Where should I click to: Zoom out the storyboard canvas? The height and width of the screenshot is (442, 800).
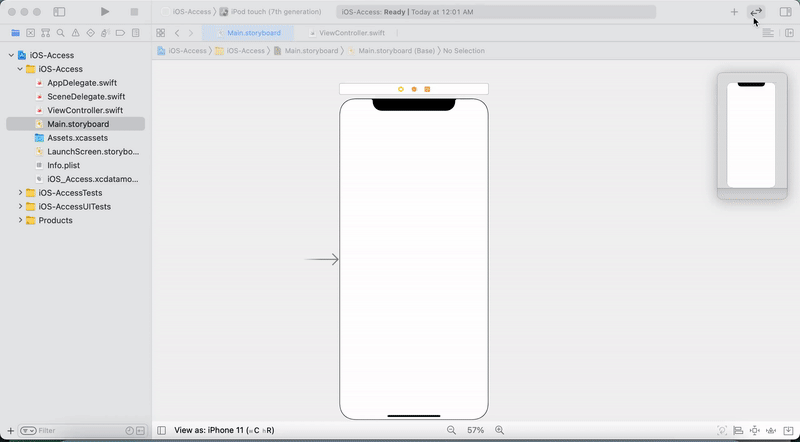(451, 430)
